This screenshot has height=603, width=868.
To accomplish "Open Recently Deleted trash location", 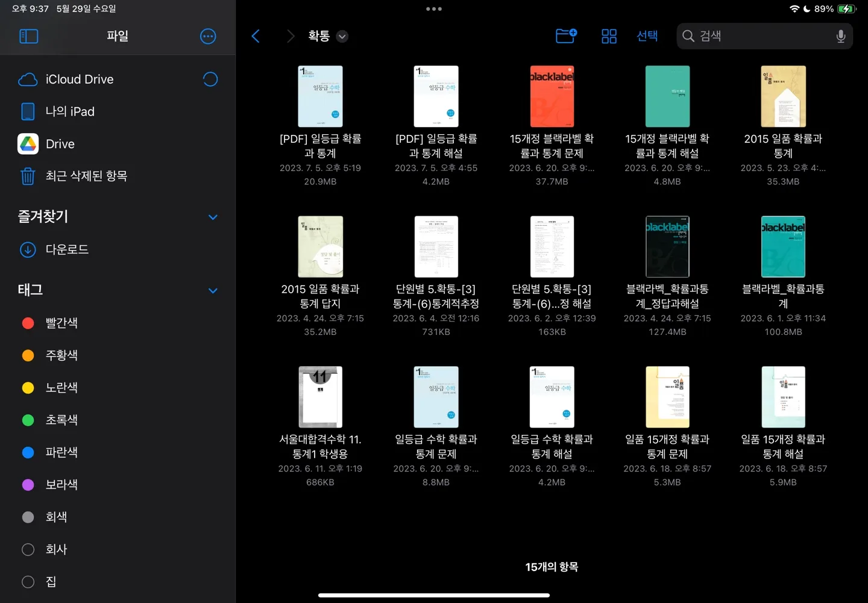I will tap(86, 176).
